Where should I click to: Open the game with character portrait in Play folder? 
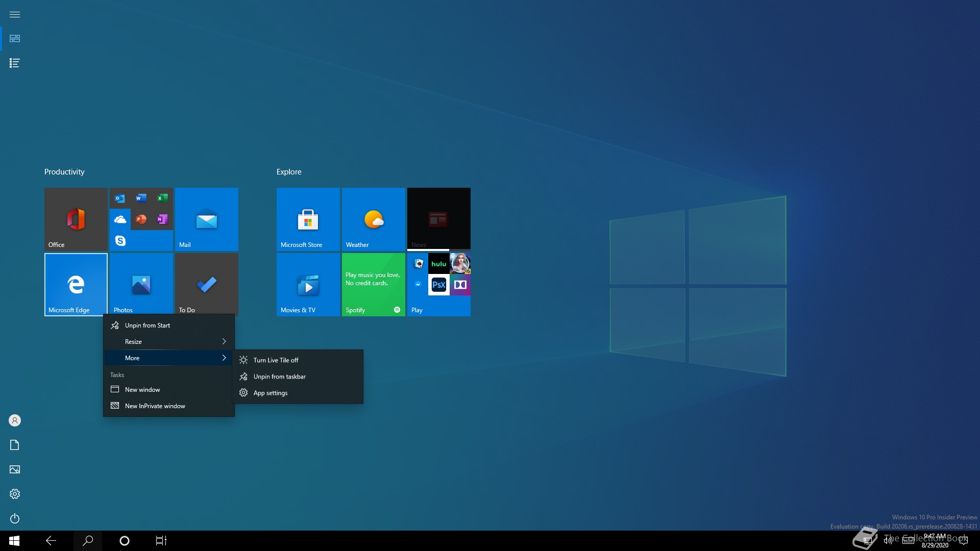click(460, 264)
